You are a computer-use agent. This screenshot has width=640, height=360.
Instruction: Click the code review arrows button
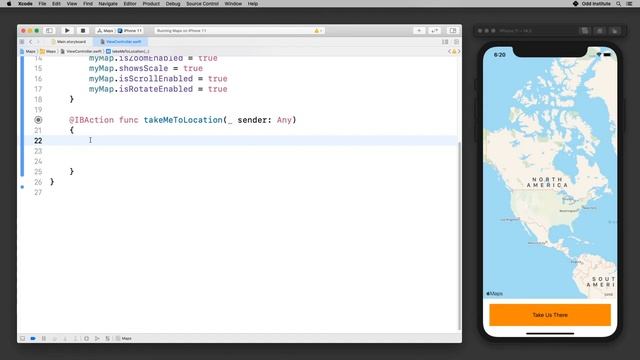(434, 31)
